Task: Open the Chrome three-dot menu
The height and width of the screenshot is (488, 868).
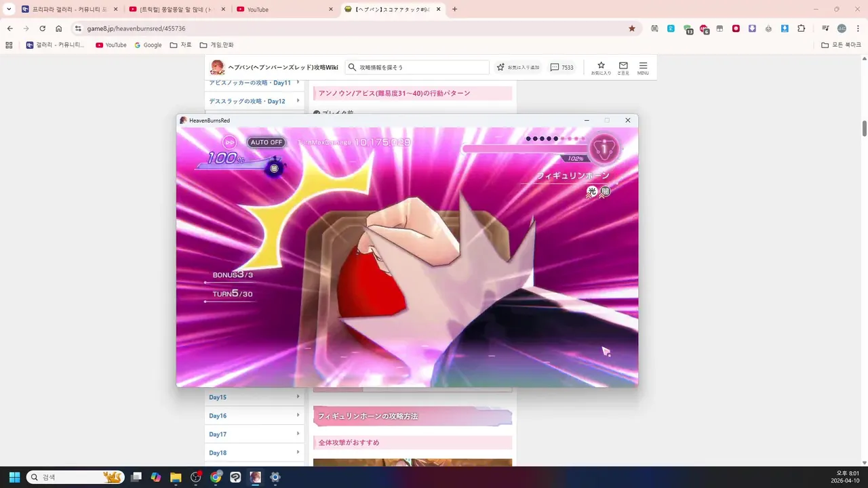Action: (857, 28)
